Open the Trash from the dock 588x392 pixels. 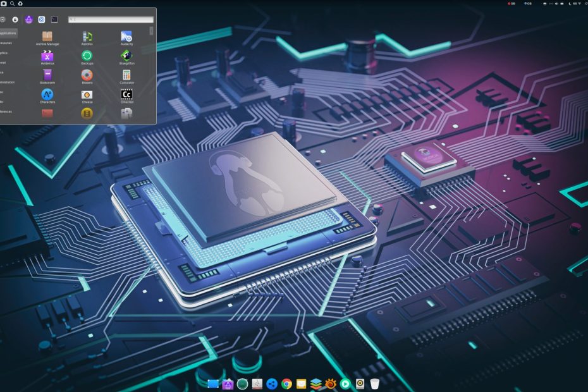375,384
